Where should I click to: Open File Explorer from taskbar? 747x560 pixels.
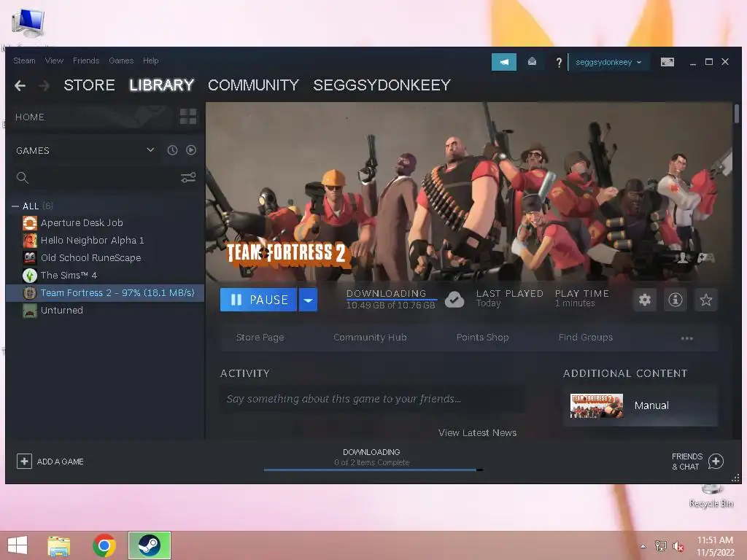point(58,545)
